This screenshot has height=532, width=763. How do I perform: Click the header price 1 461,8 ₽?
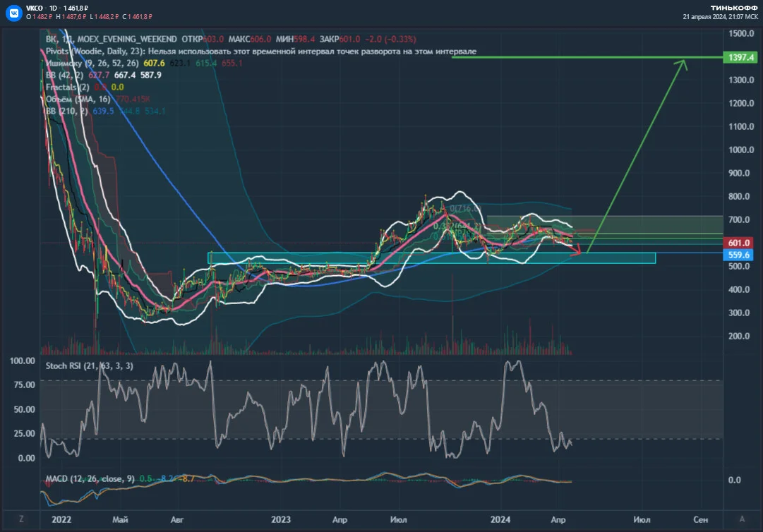pyautogui.click(x=76, y=8)
